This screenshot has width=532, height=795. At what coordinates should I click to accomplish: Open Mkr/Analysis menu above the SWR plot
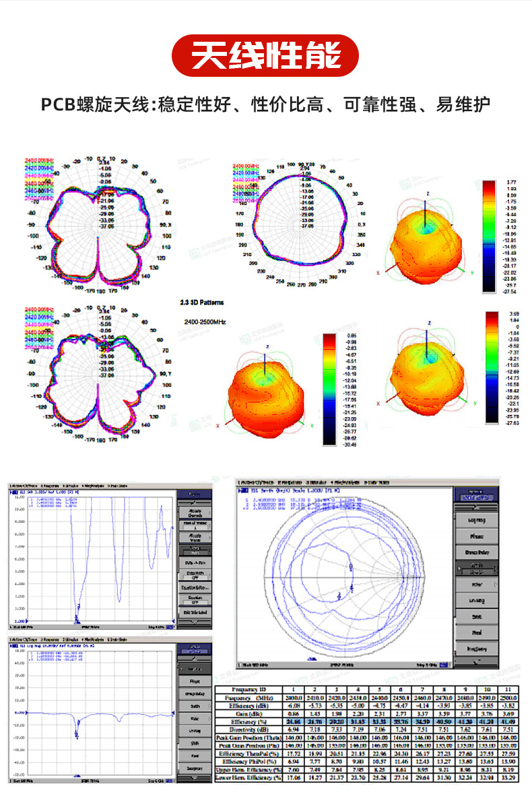point(92,486)
